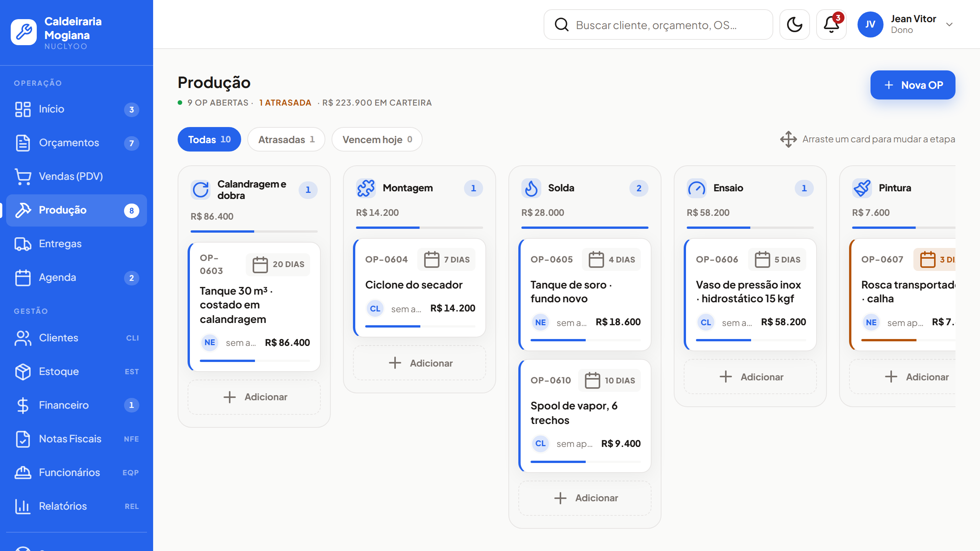Viewport: 980px width, 551px height.
Task: Open the notifications bell
Action: 831,24
